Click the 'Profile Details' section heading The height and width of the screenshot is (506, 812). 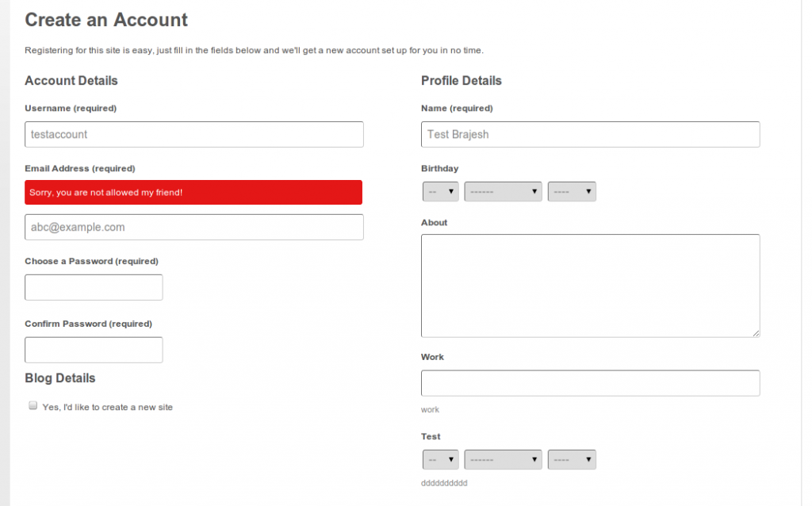(x=461, y=80)
